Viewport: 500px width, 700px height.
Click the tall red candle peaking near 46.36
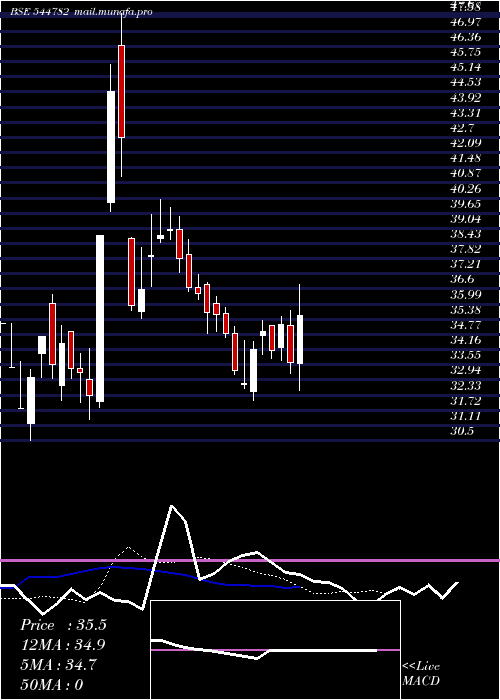pyautogui.click(x=121, y=92)
